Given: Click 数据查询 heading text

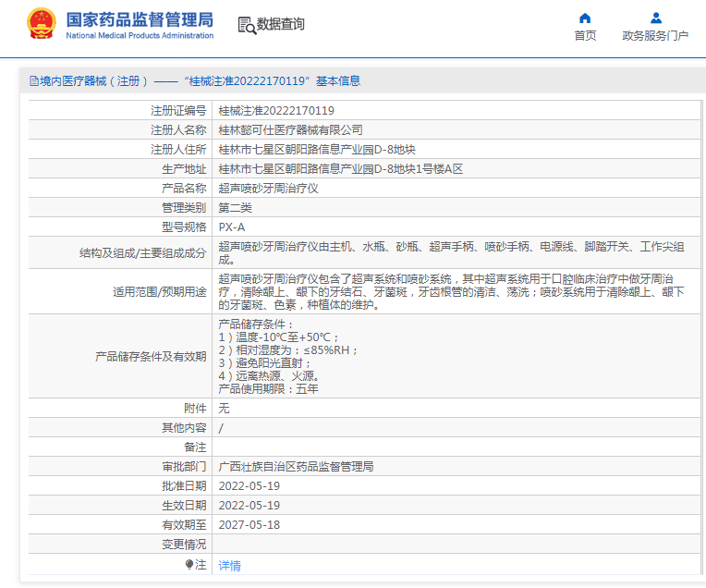Looking at the screenshot, I should [281, 24].
